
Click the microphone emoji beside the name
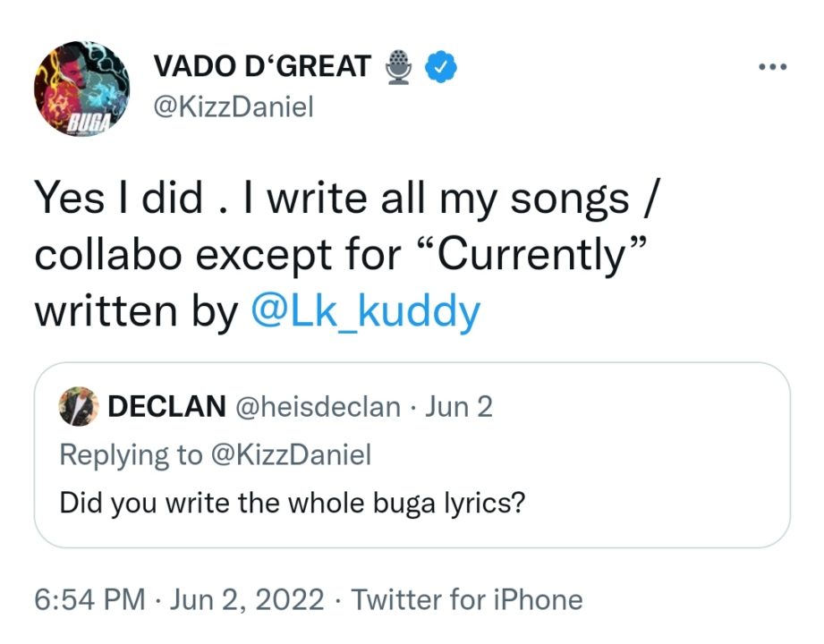tap(399, 66)
